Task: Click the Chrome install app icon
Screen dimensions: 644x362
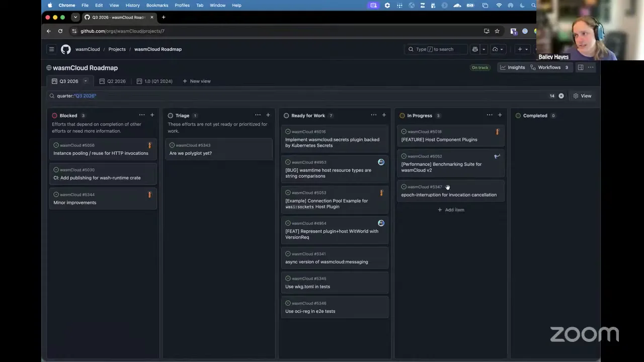Action: pyautogui.click(x=487, y=31)
